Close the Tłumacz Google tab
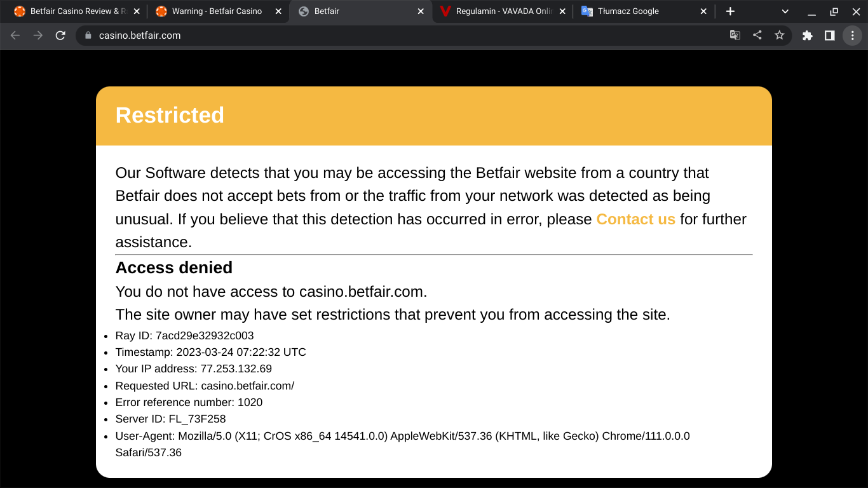This screenshot has width=868, height=488. pos(703,11)
